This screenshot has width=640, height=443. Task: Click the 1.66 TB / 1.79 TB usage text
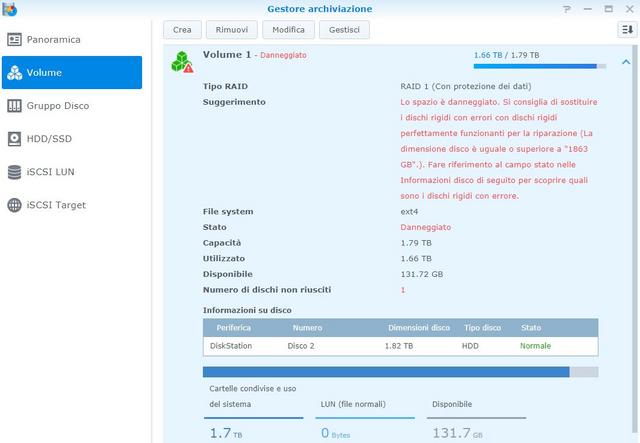[x=506, y=55]
